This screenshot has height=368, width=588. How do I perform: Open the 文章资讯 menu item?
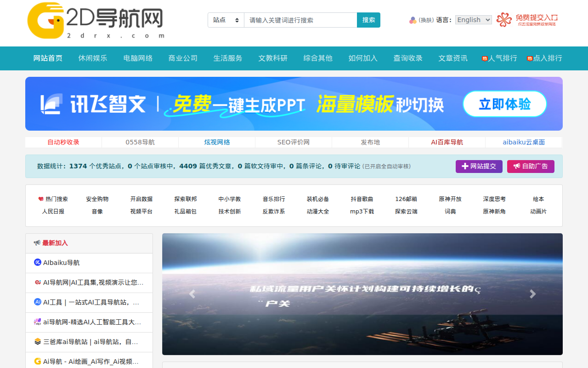tap(452, 58)
